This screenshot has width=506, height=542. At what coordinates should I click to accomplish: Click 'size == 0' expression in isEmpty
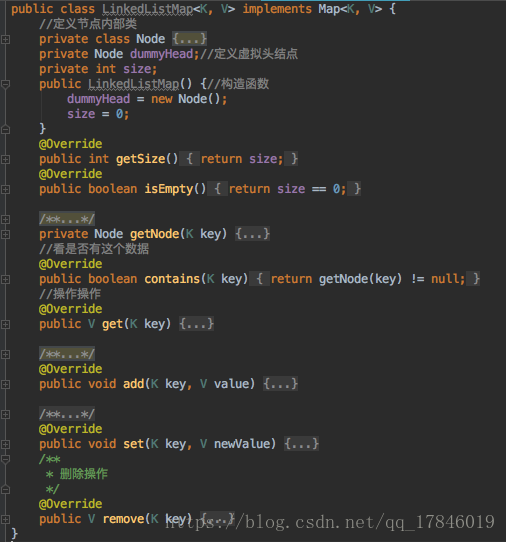[309, 189]
